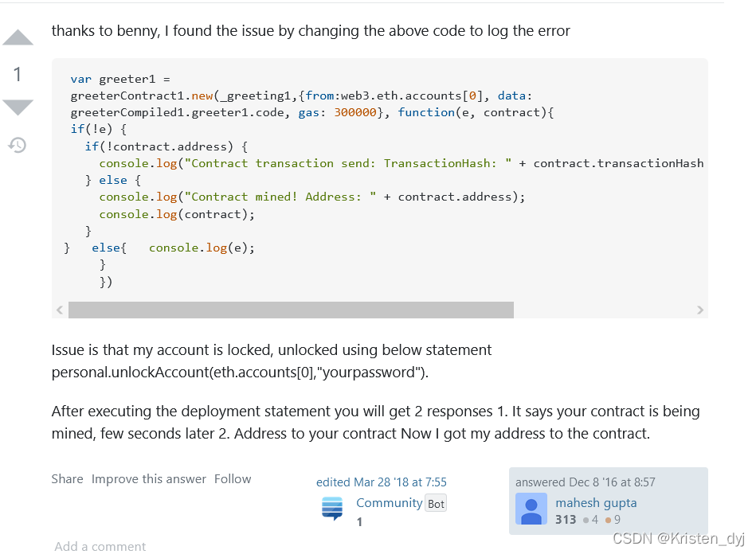Downvote this answer with the down arrow
Screen dimensions: 756x554
(18, 107)
